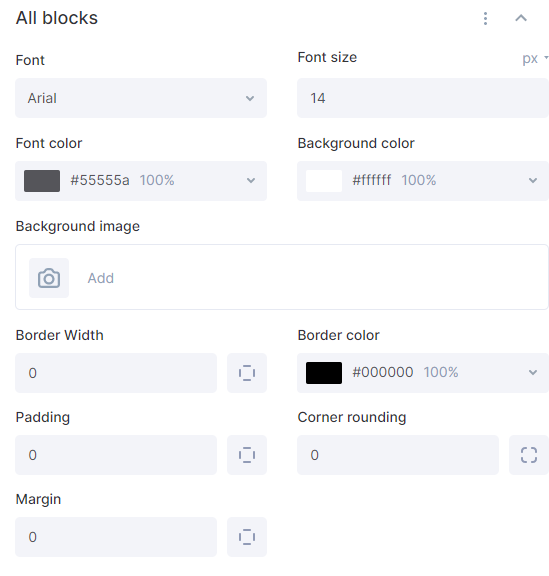
Task: Change the px font size unit
Action: click(x=535, y=58)
